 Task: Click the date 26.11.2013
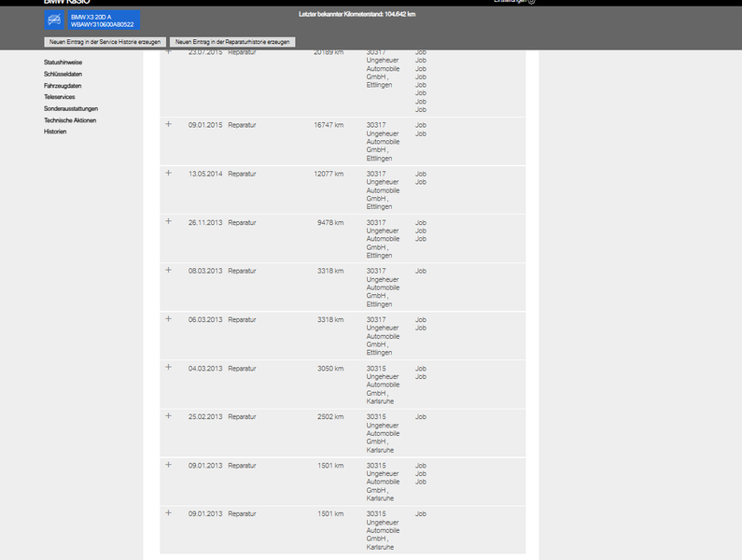tap(205, 223)
